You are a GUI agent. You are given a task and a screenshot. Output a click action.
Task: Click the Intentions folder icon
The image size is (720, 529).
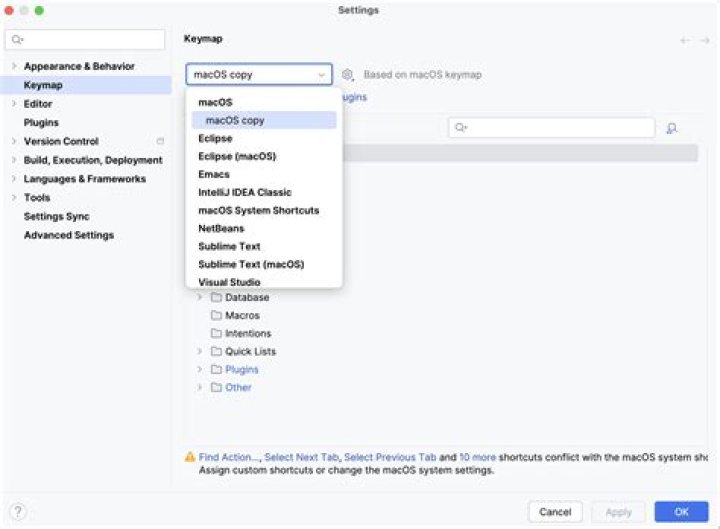(216, 333)
